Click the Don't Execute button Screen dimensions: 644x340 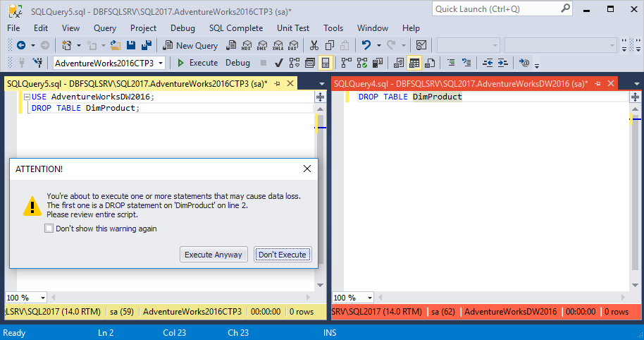tap(283, 255)
